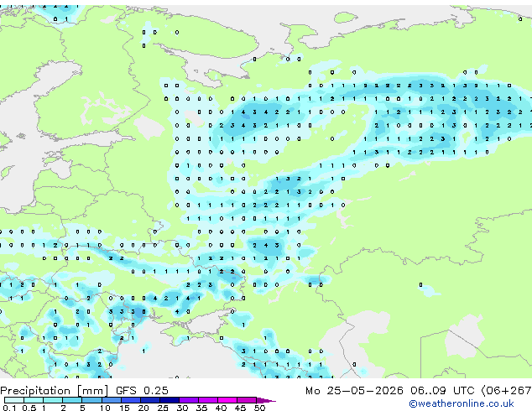Select the 30–35 mm purple legend swatch
The image size is (532, 411).
coord(188,400)
